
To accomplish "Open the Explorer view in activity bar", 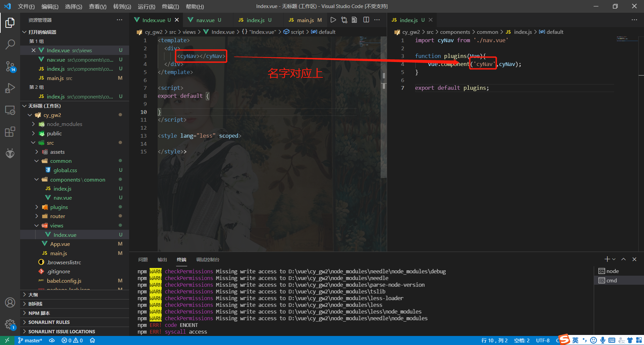I will (x=10, y=23).
